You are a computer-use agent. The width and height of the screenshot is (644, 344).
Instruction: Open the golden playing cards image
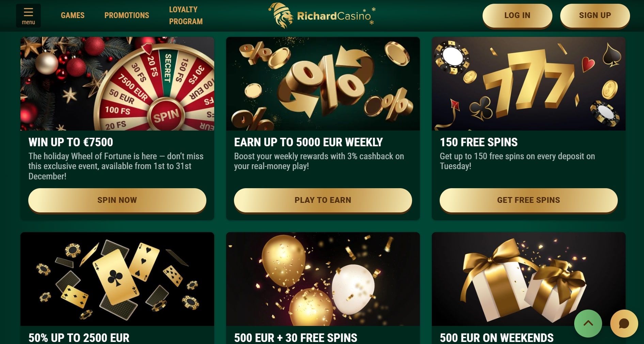point(117,279)
